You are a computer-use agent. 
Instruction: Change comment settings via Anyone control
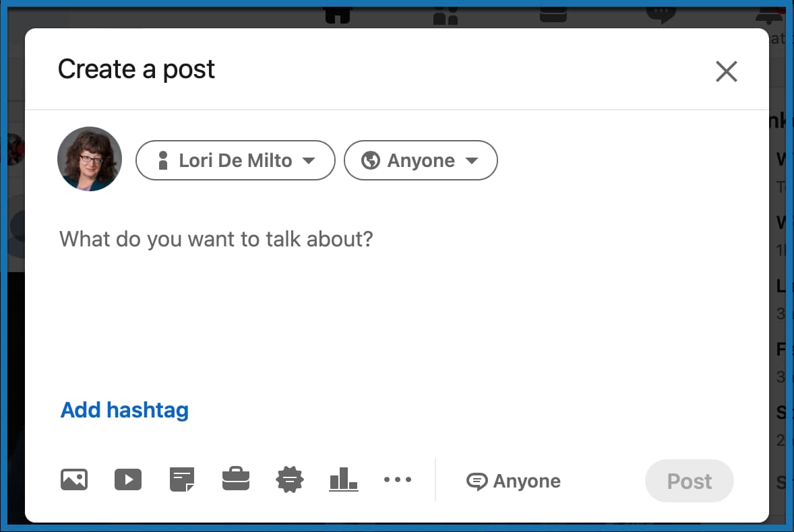point(513,480)
